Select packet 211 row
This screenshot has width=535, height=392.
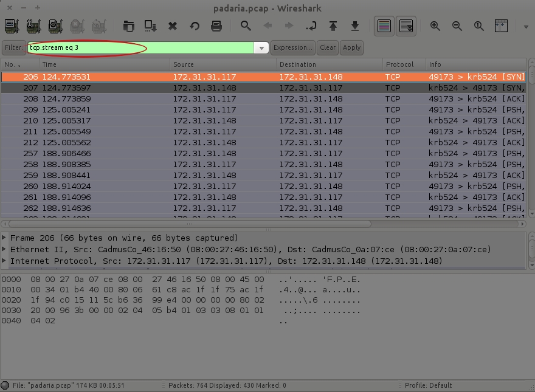point(263,131)
